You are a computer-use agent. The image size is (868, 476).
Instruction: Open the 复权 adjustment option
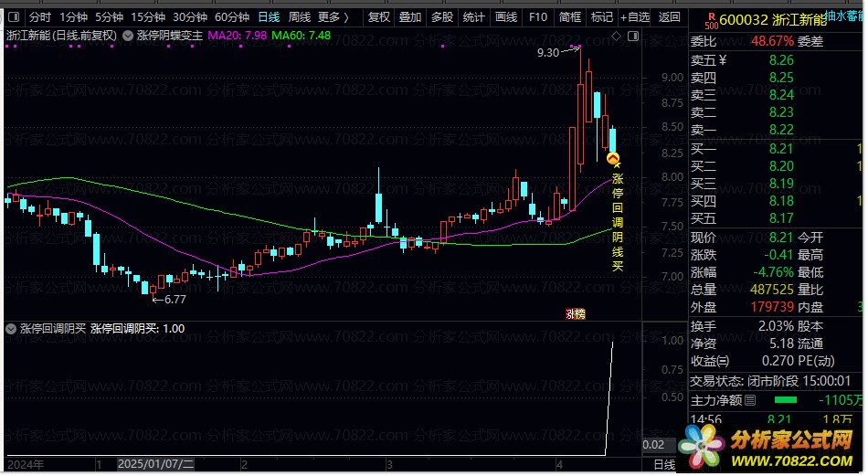(378, 17)
